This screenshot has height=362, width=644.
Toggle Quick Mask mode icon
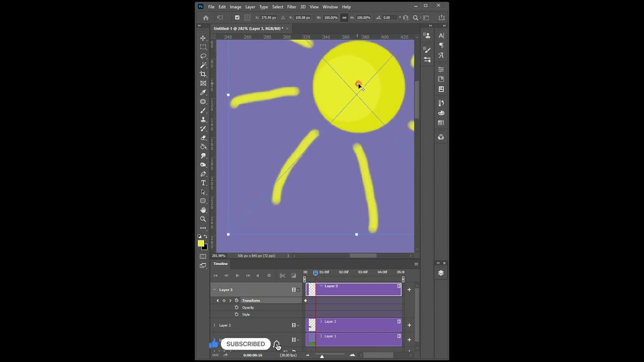pyautogui.click(x=203, y=256)
